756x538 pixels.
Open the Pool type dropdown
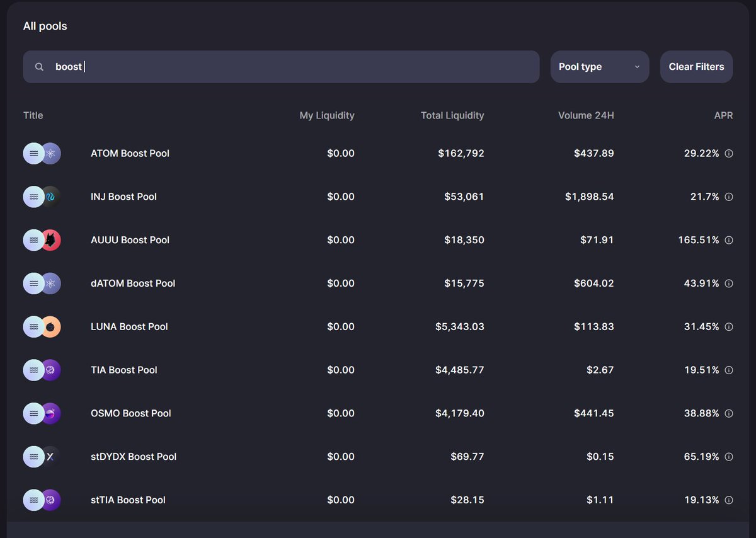coord(600,67)
